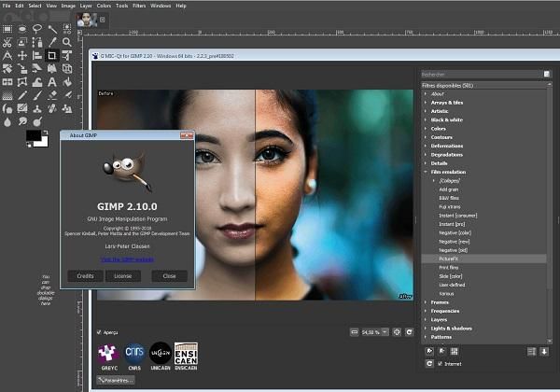This screenshot has height=392, width=560.
Task: Select the Rectangle Select tool
Action: pyautogui.click(x=7, y=29)
